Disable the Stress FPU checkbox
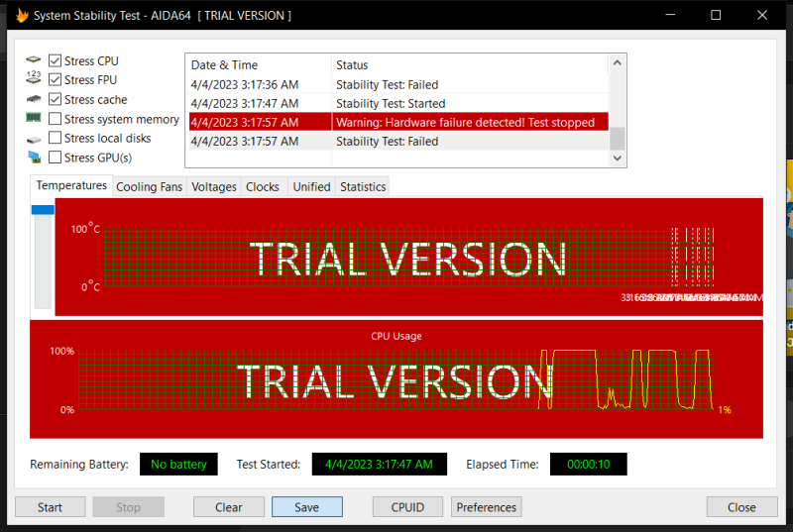 coord(56,80)
